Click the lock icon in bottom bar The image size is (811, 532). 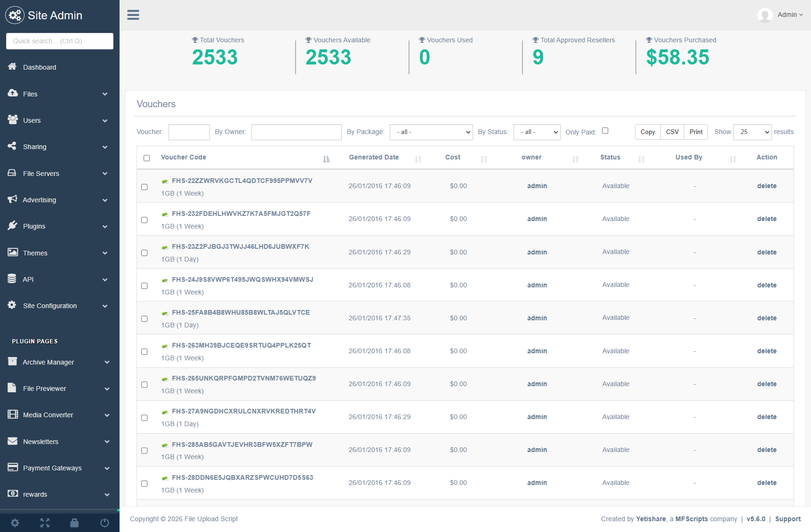coord(74,523)
